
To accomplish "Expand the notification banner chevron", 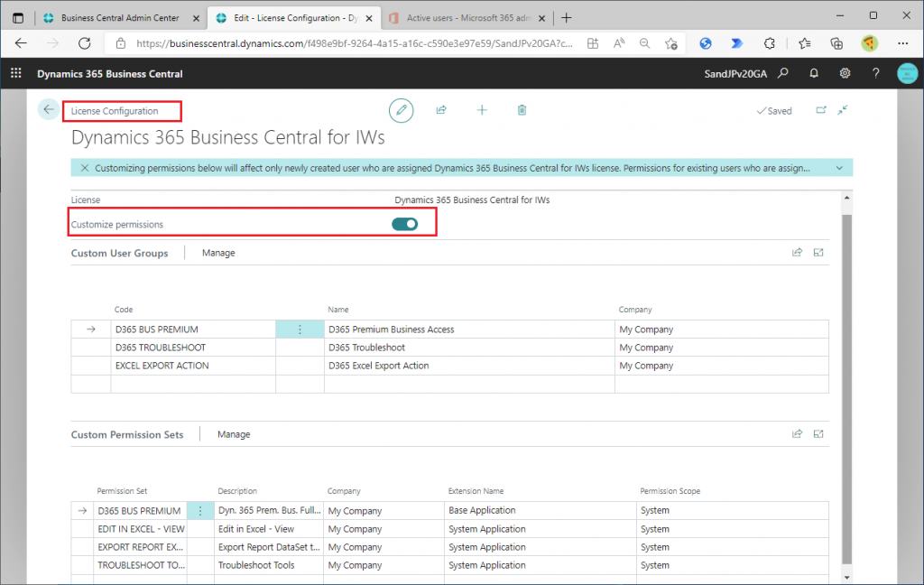I will tap(839, 168).
